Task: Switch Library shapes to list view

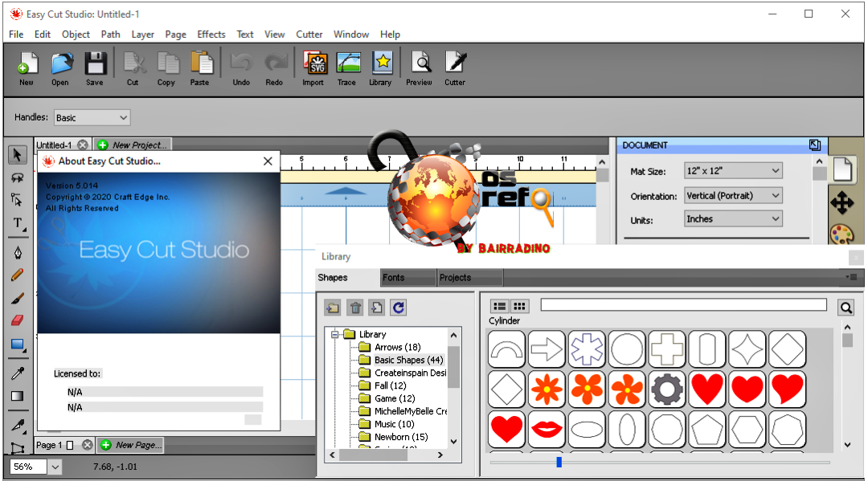Action: coord(500,306)
